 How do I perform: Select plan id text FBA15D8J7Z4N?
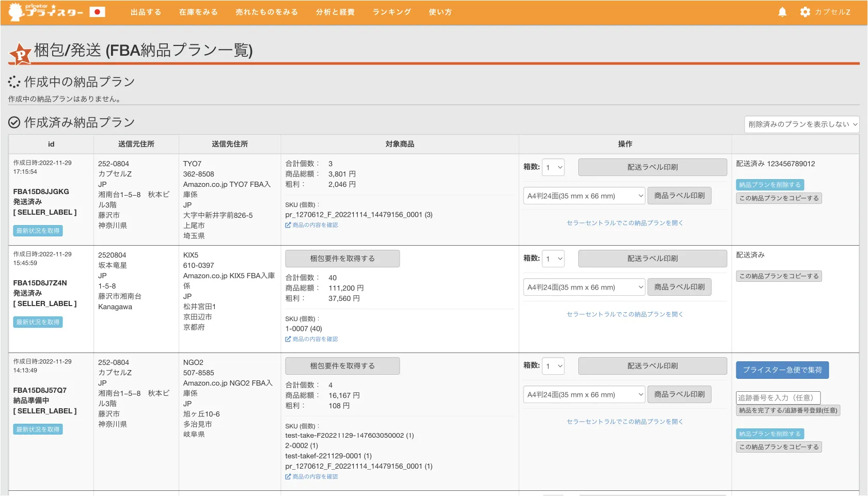point(40,283)
